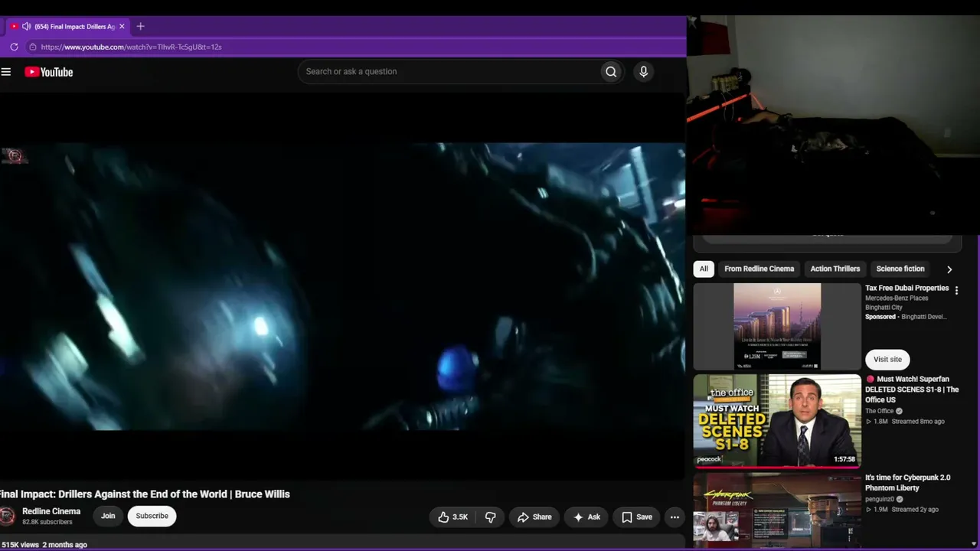Viewport: 980px width, 551px height.
Task: Click the magnifying glass search button
Action: pos(611,72)
